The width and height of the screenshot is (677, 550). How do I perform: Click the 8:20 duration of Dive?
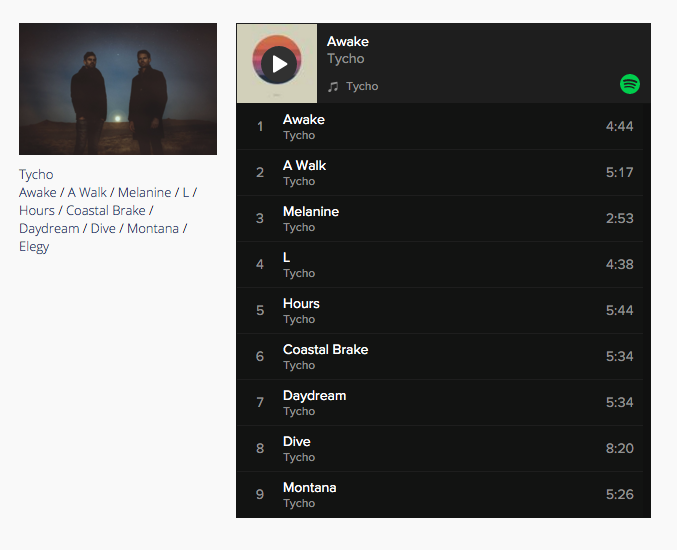pos(619,448)
